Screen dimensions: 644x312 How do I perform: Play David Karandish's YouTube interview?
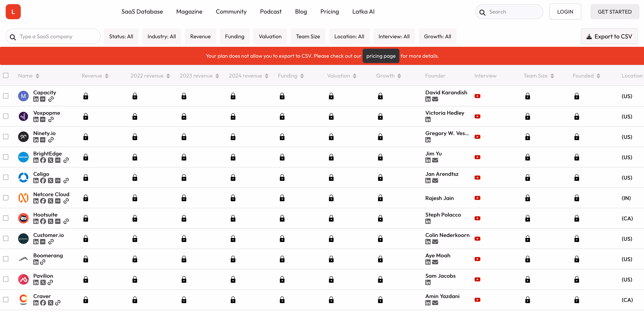pyautogui.click(x=477, y=96)
